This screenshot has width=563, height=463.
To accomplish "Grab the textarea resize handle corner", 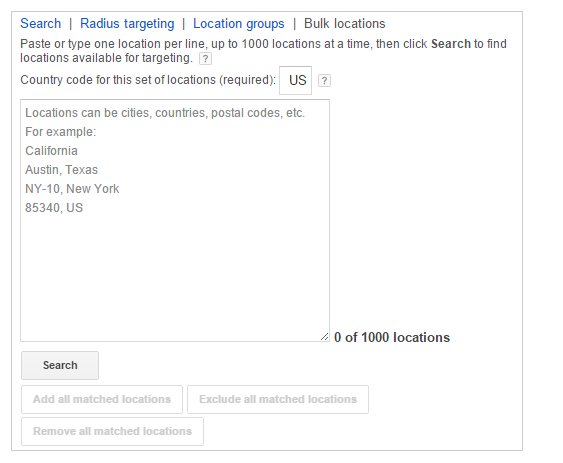I will point(325,337).
